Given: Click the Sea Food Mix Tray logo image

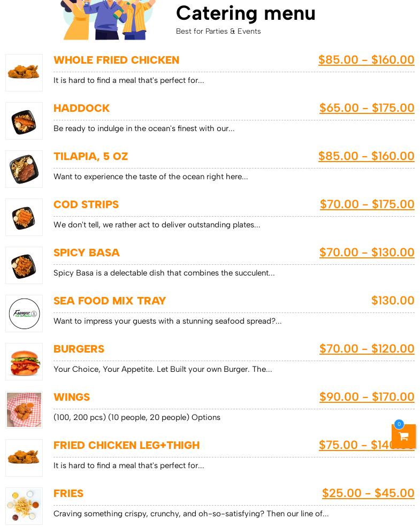Looking at the screenshot, I should (24, 314).
